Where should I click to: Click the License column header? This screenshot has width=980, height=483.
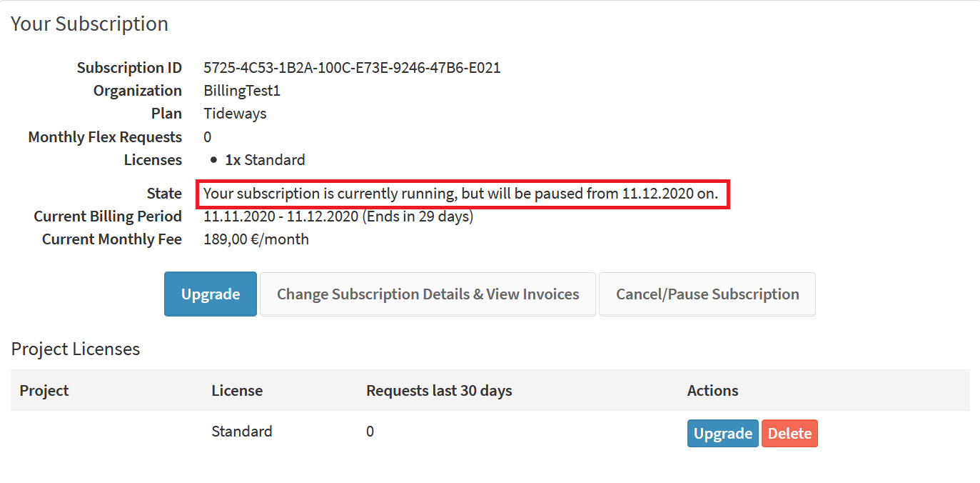pyautogui.click(x=237, y=391)
